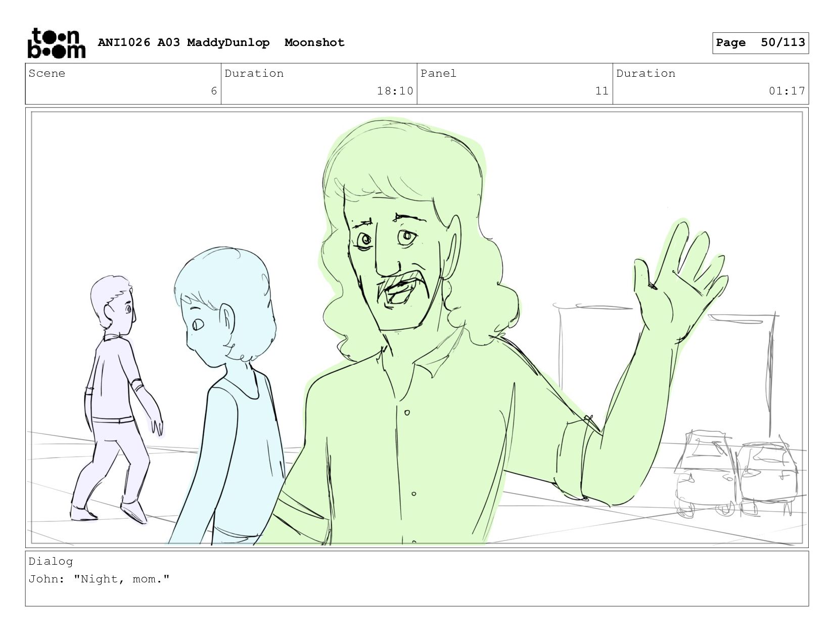The width and height of the screenshot is (834, 644).
Task: Click the 'Page 50/113' box
Action: pos(760,43)
